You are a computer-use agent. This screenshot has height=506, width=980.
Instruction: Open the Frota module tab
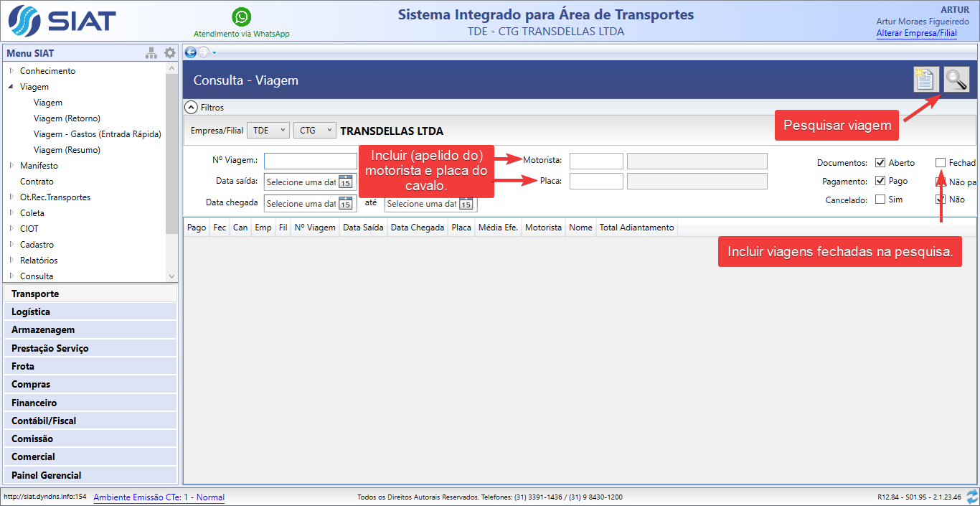90,366
